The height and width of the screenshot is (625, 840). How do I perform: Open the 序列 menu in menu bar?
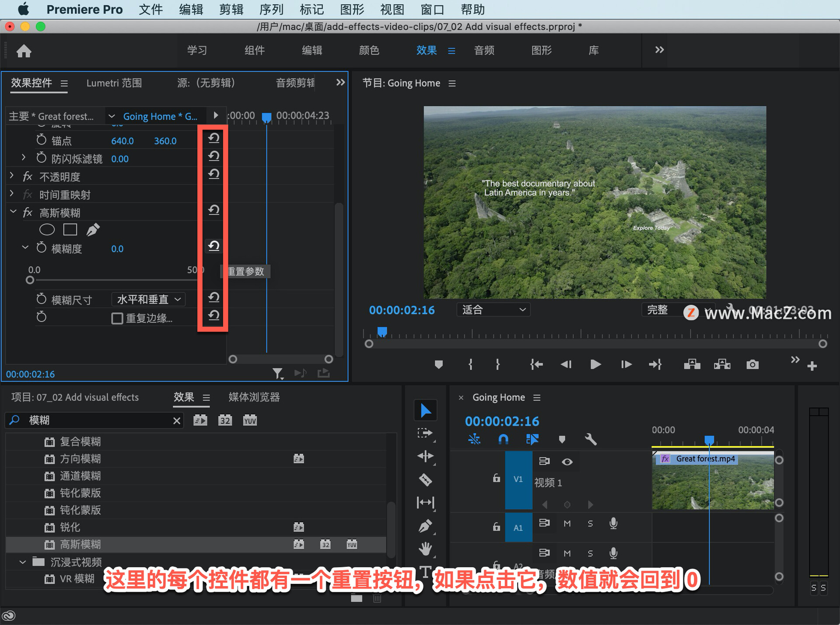tap(271, 9)
